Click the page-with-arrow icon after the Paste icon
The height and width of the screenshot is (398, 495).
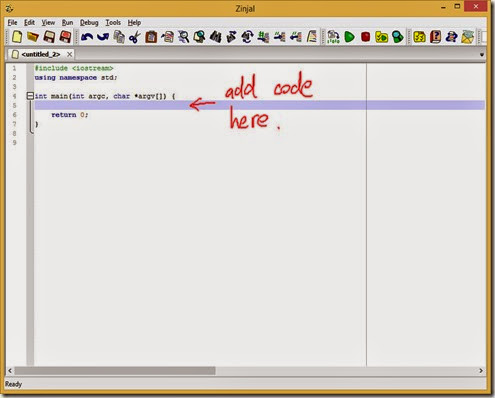pos(167,37)
